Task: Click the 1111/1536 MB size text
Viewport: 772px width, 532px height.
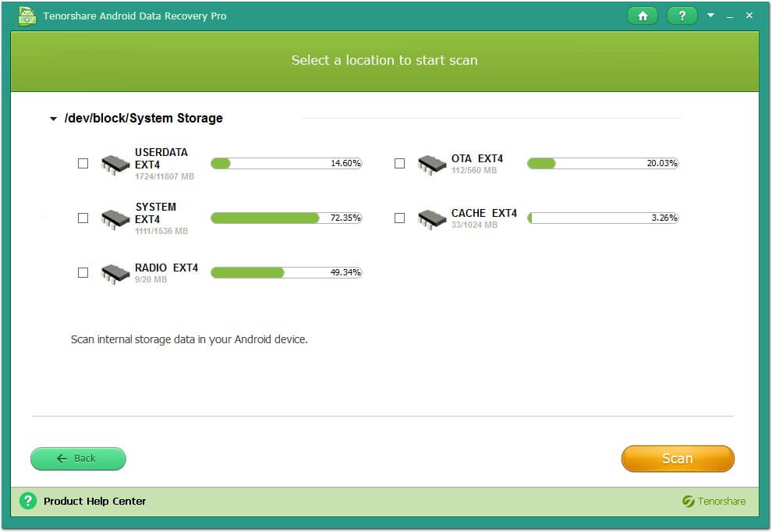Action: tap(161, 231)
